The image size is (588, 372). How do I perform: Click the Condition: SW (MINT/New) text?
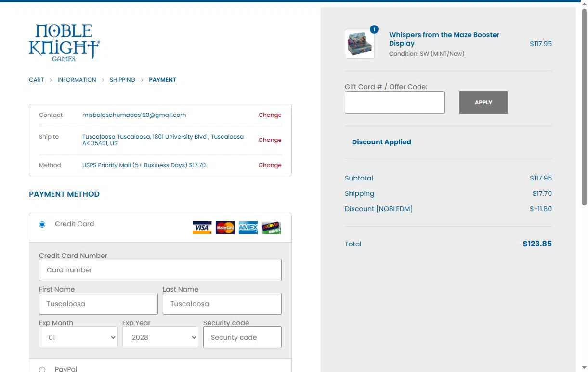tap(427, 54)
